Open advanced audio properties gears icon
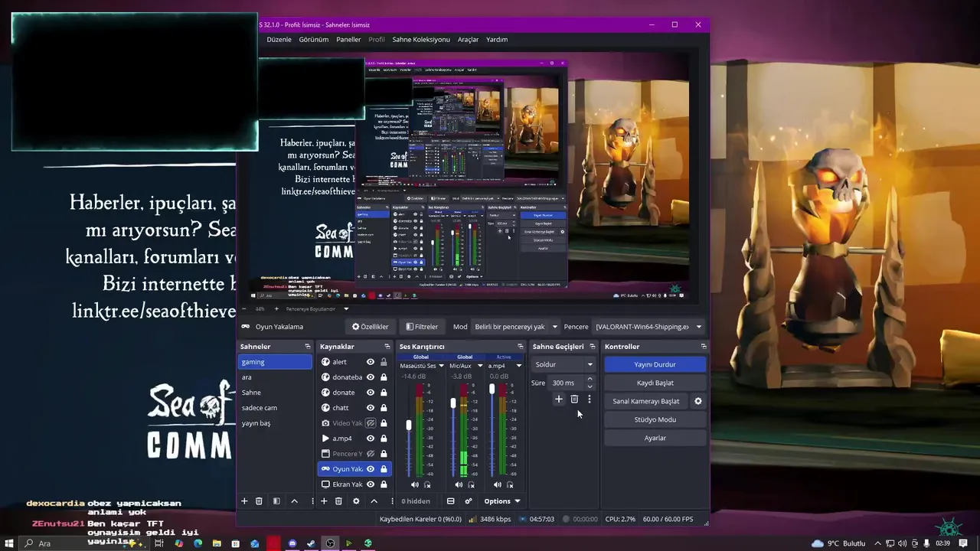 pyautogui.click(x=469, y=501)
